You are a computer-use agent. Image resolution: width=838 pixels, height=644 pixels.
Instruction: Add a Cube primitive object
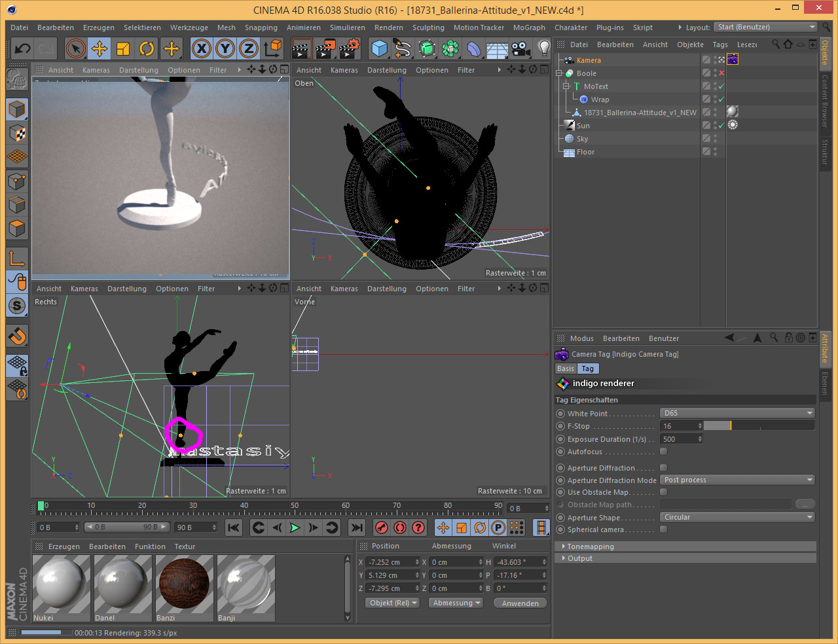(379, 48)
